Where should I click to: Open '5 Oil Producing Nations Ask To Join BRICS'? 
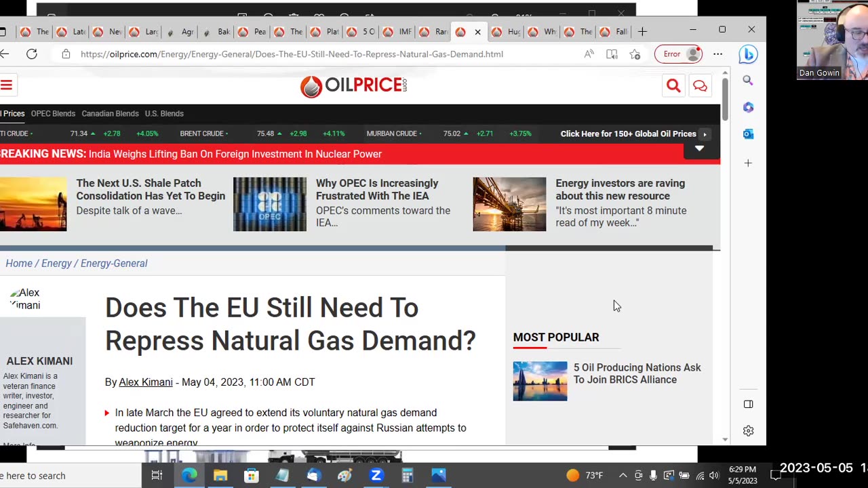[637, 373]
